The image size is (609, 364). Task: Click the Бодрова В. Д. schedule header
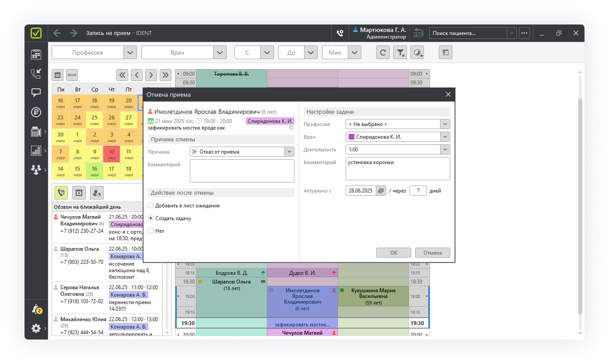[x=232, y=273]
